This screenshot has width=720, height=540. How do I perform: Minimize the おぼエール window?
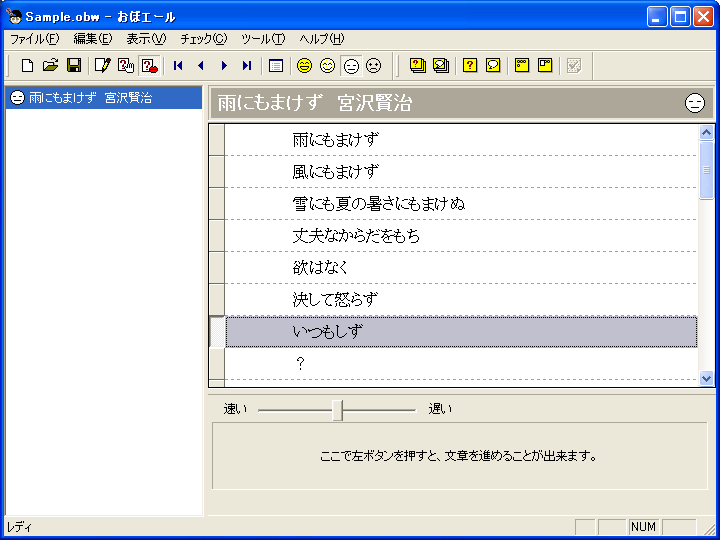click(x=657, y=17)
